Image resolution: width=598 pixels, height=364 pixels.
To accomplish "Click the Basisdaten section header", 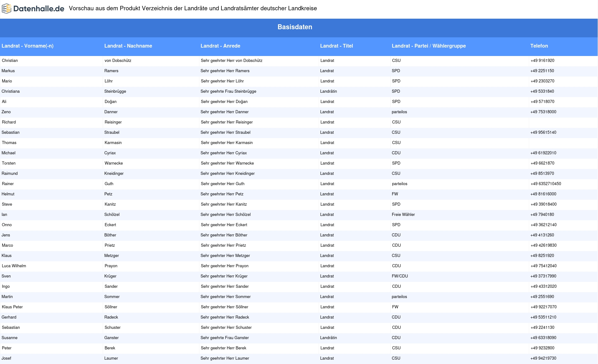I will pyautogui.click(x=295, y=27).
